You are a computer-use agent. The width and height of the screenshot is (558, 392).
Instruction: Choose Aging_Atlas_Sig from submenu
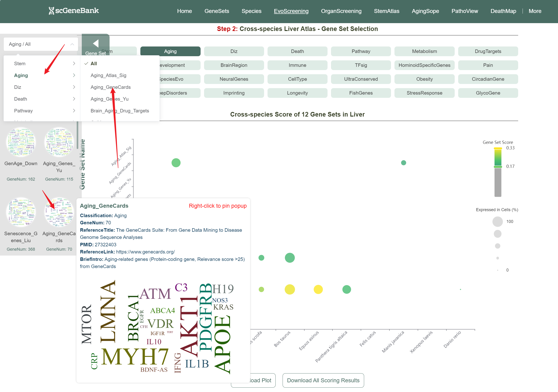pyautogui.click(x=108, y=75)
